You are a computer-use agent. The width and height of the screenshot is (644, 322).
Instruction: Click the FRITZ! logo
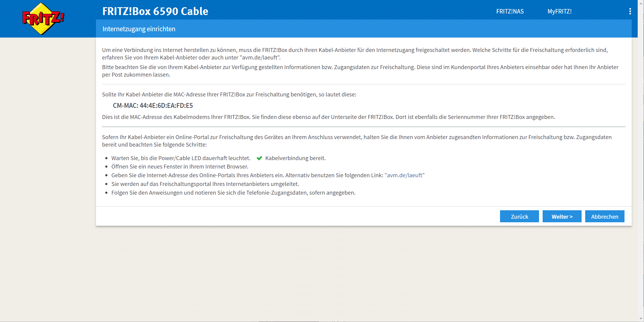[x=43, y=19]
